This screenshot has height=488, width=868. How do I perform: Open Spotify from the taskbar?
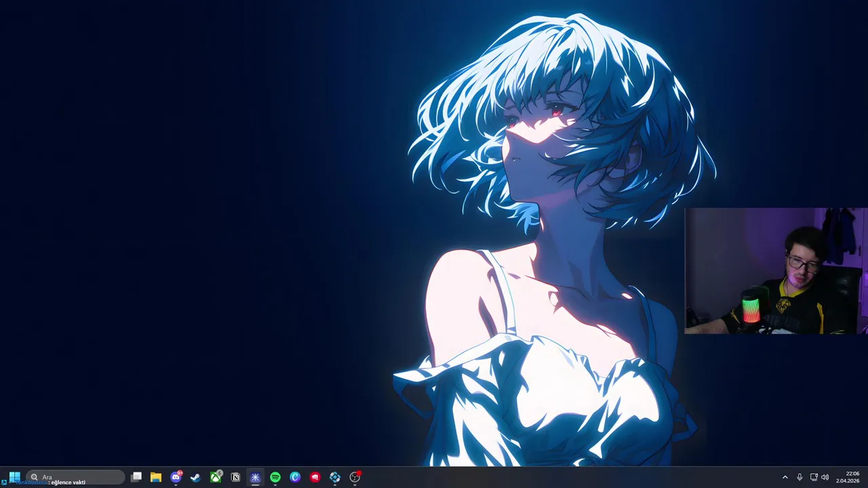275,477
